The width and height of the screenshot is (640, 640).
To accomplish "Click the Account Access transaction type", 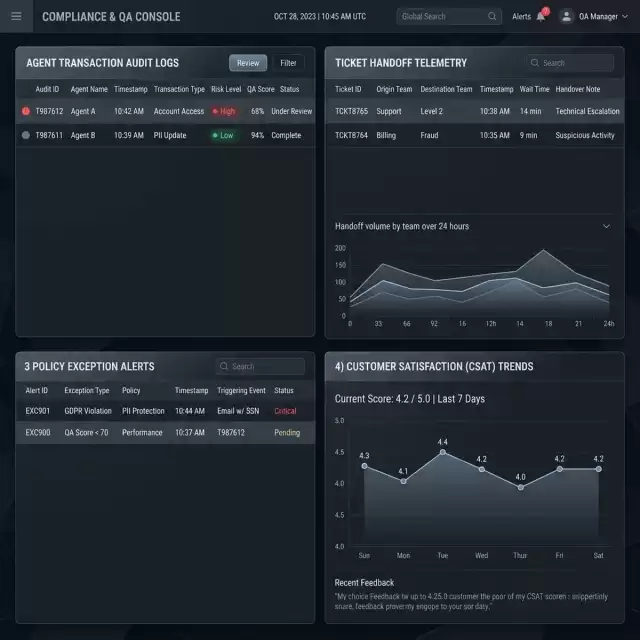I will tap(179, 111).
